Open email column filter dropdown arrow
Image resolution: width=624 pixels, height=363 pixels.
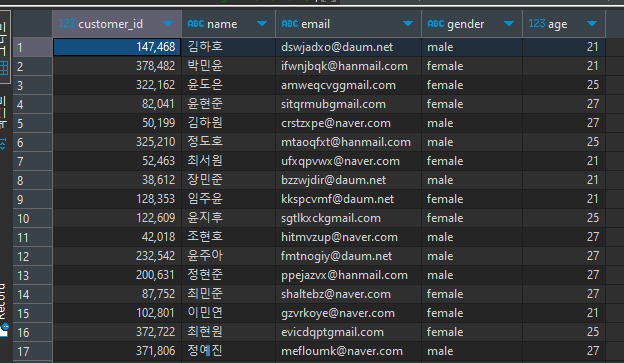pos(408,24)
